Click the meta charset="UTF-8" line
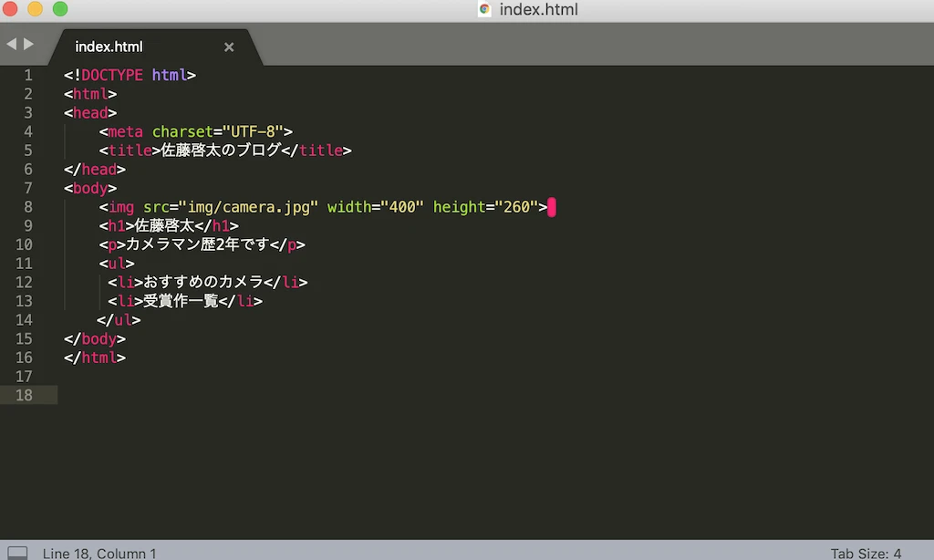Viewport: 934px width, 560px height. coord(196,131)
